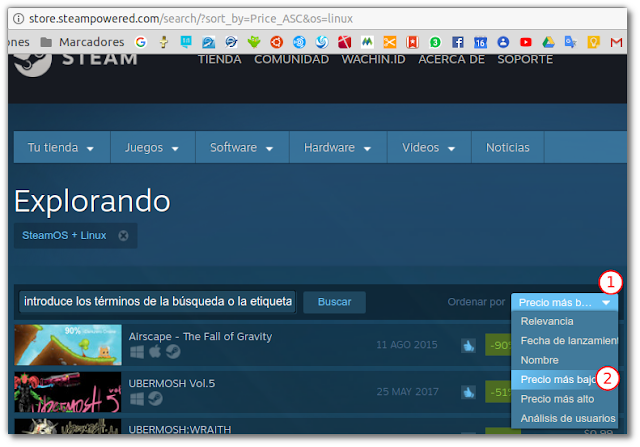The image size is (640, 447).
Task: Open UBERMOSH:WRAITH game thumbnail
Action: pyautogui.click(x=68, y=426)
